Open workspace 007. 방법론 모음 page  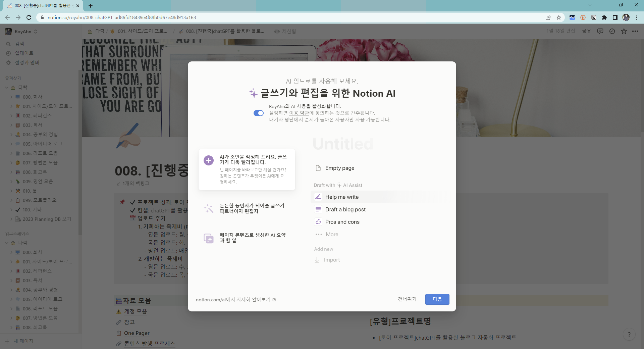point(40,318)
